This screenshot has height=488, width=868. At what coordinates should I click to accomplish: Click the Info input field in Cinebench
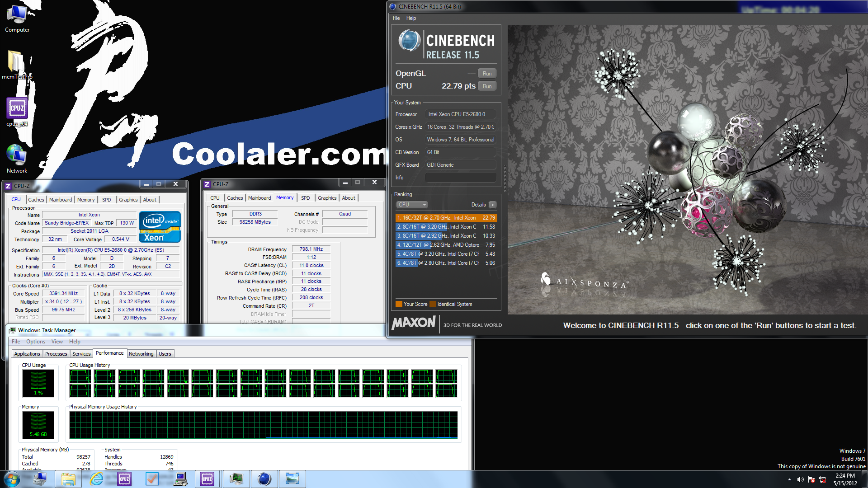point(460,178)
